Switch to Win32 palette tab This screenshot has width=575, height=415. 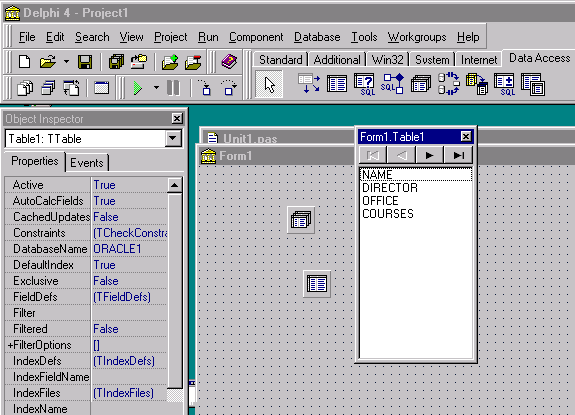point(387,59)
